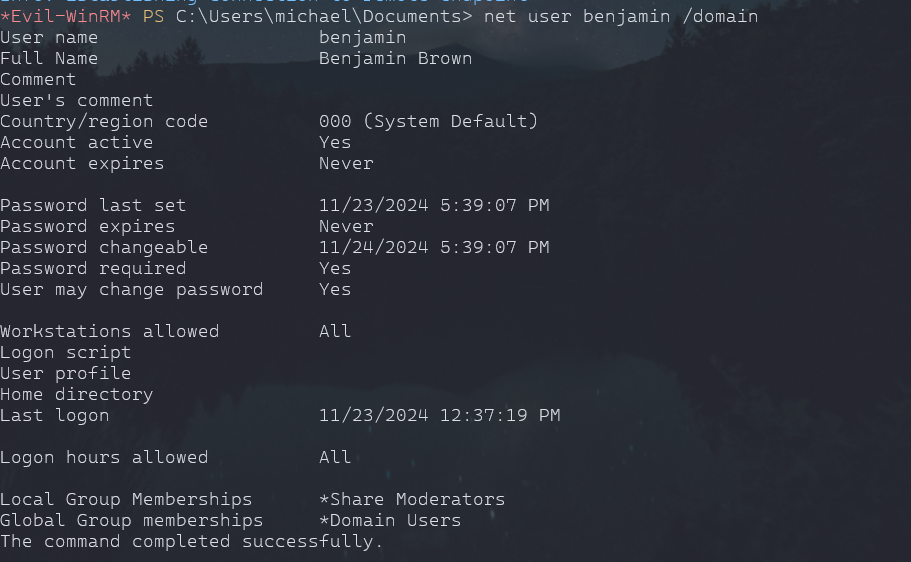Select the username value 'benjamin'
911x562 pixels.
[x=362, y=37]
